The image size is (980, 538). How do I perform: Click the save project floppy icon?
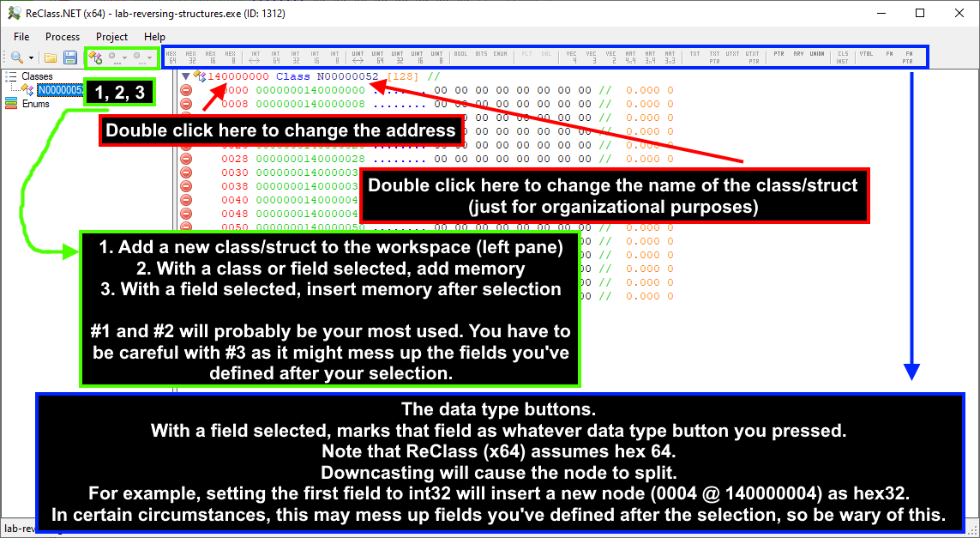click(70, 58)
